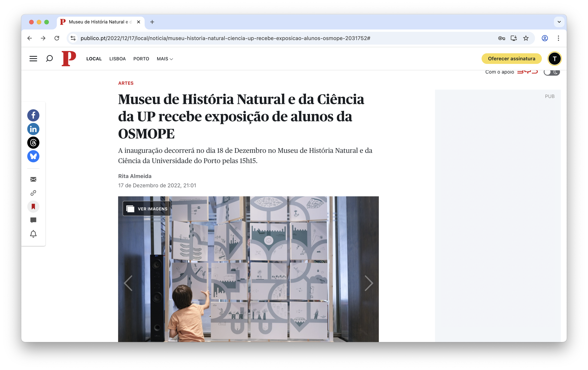Click the Oferecer assinatura button
Image resolution: width=588 pixels, height=370 pixels.
[511, 59]
